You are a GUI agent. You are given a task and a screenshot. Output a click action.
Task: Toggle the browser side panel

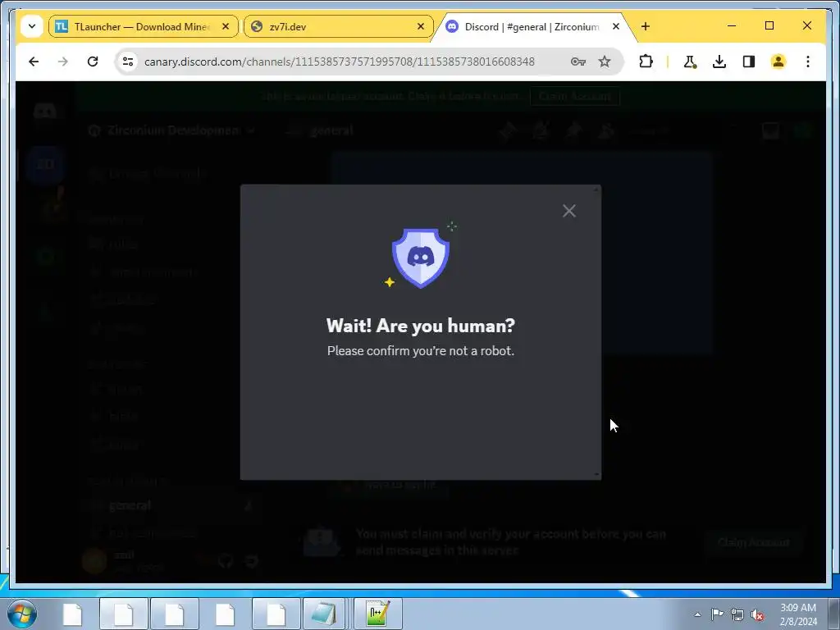pos(749,62)
